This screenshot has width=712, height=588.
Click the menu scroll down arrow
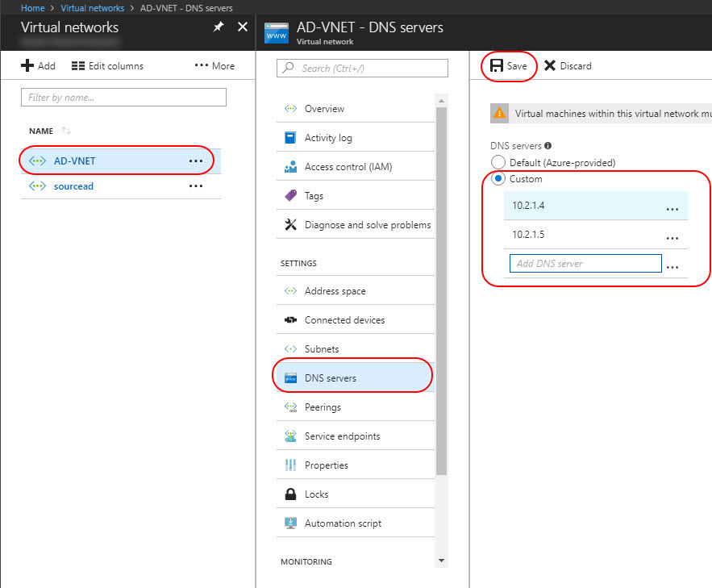(x=441, y=561)
